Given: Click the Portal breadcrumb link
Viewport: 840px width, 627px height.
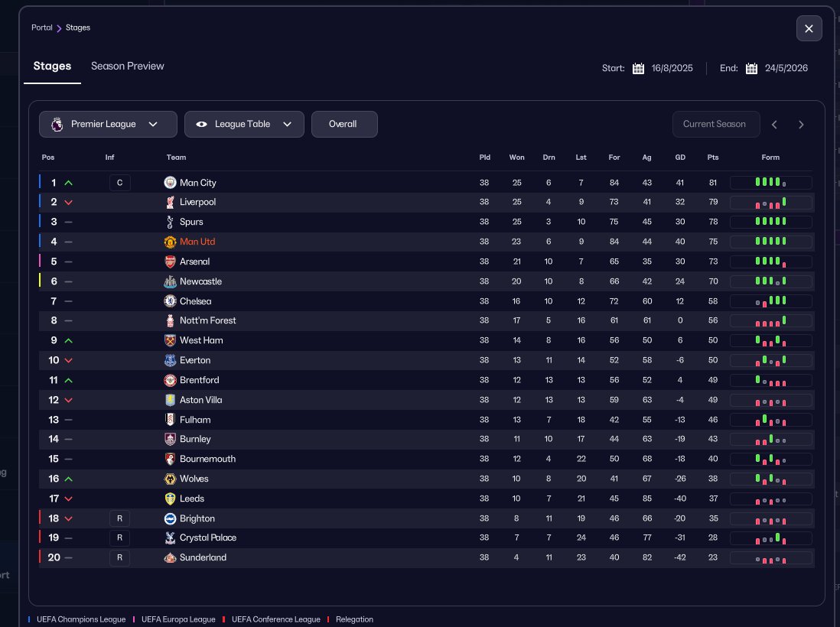Looking at the screenshot, I should coord(42,28).
